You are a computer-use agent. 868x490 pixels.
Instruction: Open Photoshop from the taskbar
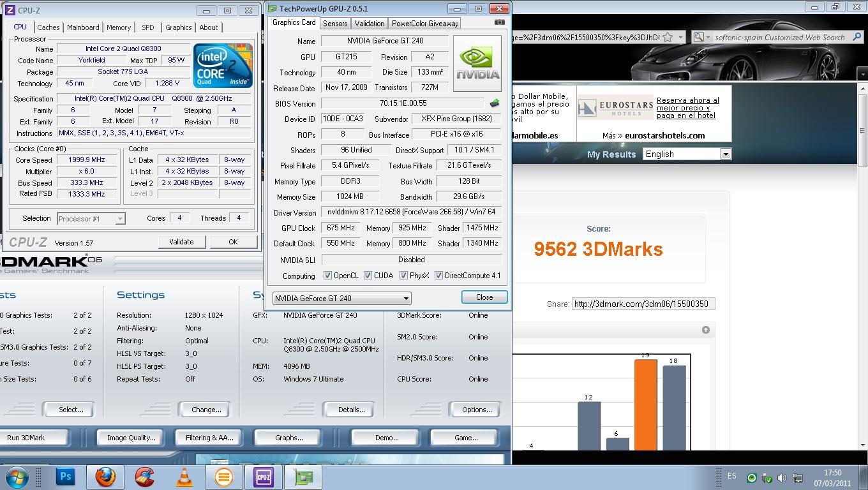(65, 477)
